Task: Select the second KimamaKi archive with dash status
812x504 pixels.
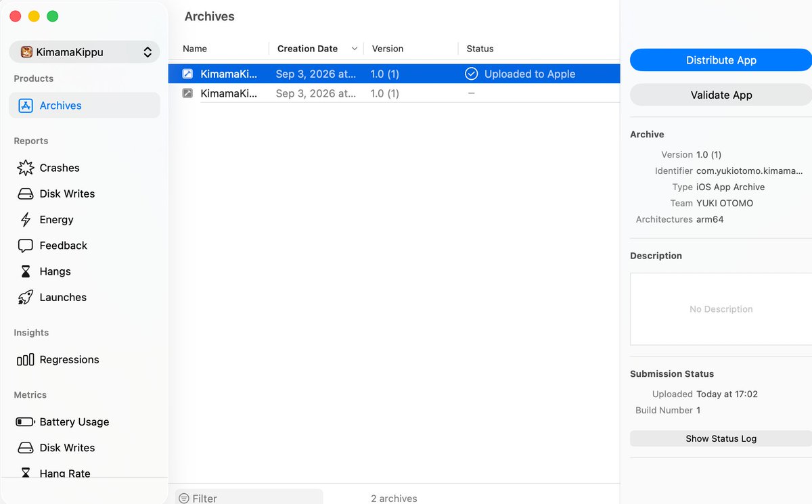Action: coord(394,93)
